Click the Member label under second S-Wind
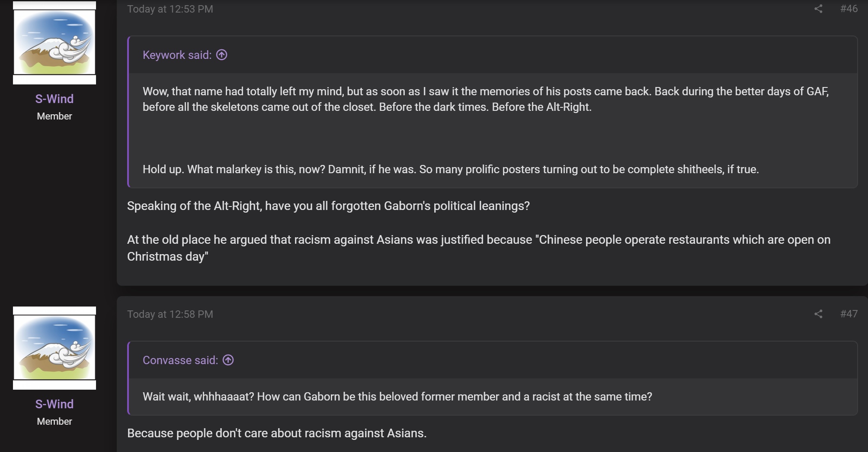This screenshot has width=868, height=452. (x=54, y=421)
